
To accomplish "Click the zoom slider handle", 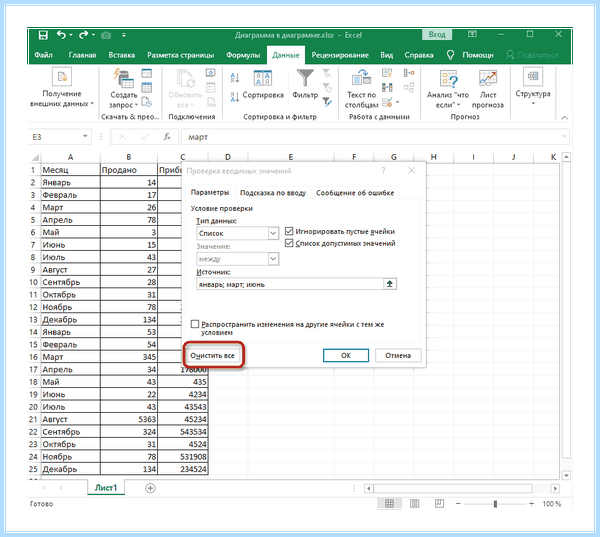I will point(495,504).
